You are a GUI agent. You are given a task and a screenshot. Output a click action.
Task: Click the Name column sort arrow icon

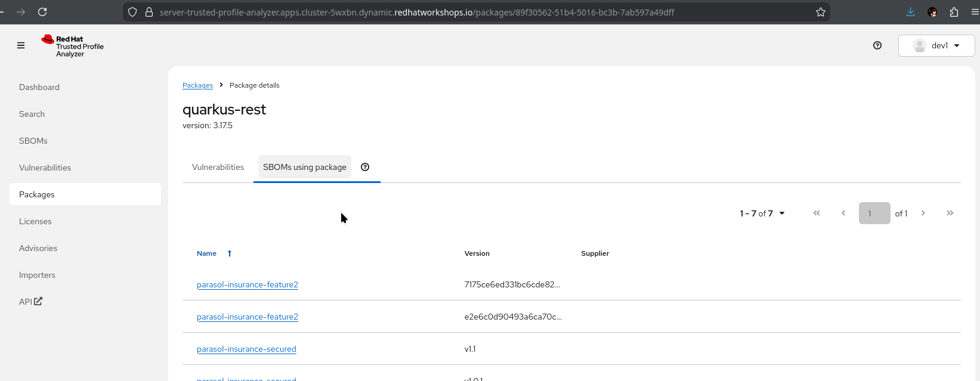[x=230, y=253]
